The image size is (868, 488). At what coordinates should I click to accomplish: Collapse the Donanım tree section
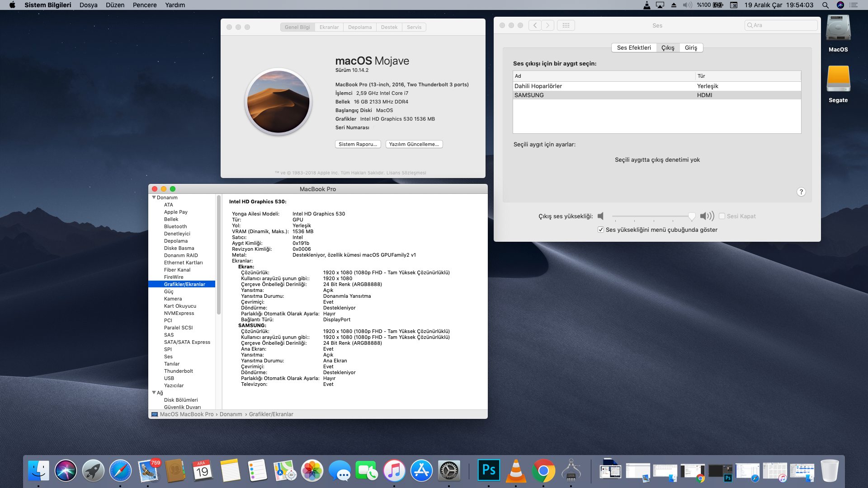[x=154, y=197]
